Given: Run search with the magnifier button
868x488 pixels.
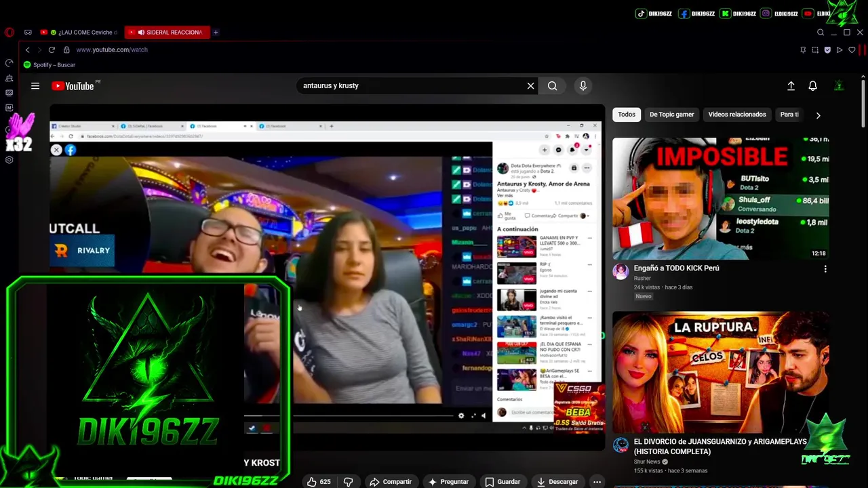Looking at the screenshot, I should point(553,86).
